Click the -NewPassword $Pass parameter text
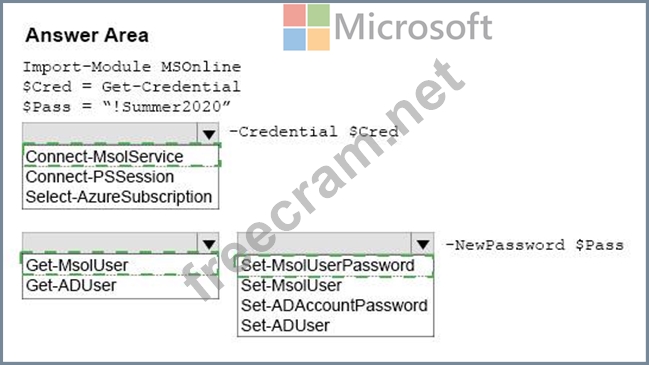 [x=535, y=245]
